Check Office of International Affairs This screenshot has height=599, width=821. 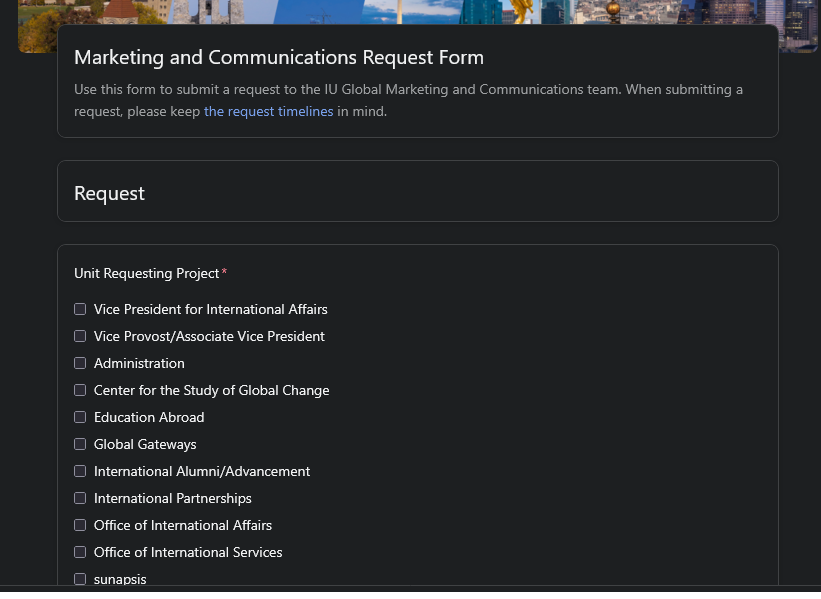80,525
